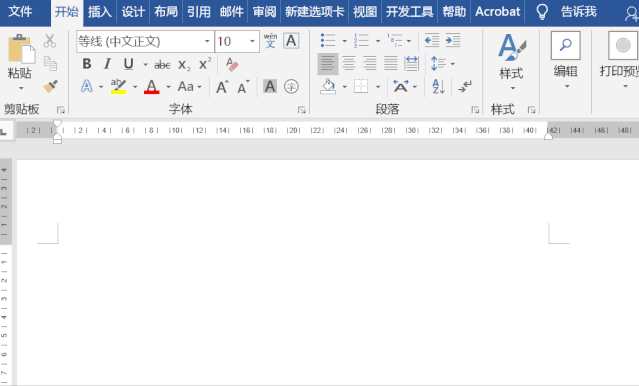Open line spacing options
Image resolution: width=639 pixels, height=386 pixels.
click(443, 64)
